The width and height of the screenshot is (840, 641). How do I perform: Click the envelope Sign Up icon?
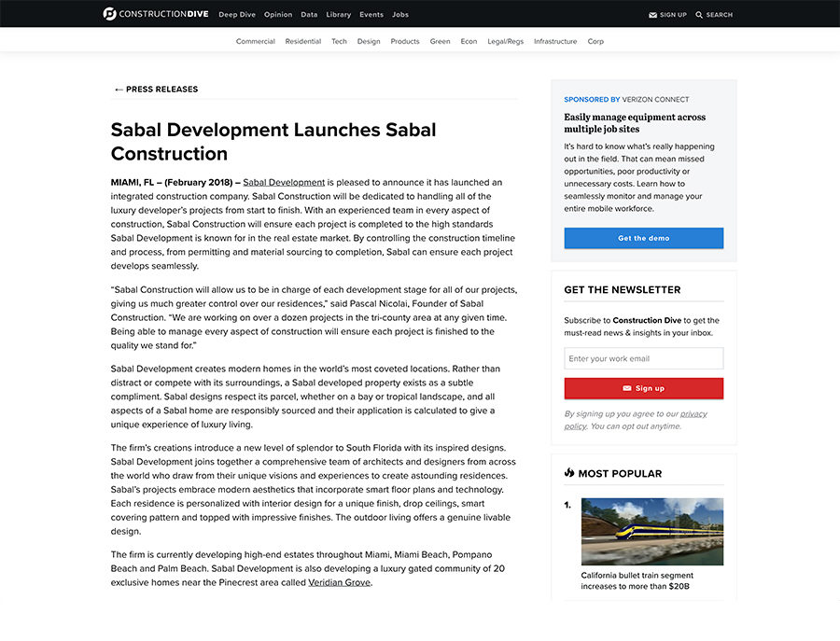[652, 15]
